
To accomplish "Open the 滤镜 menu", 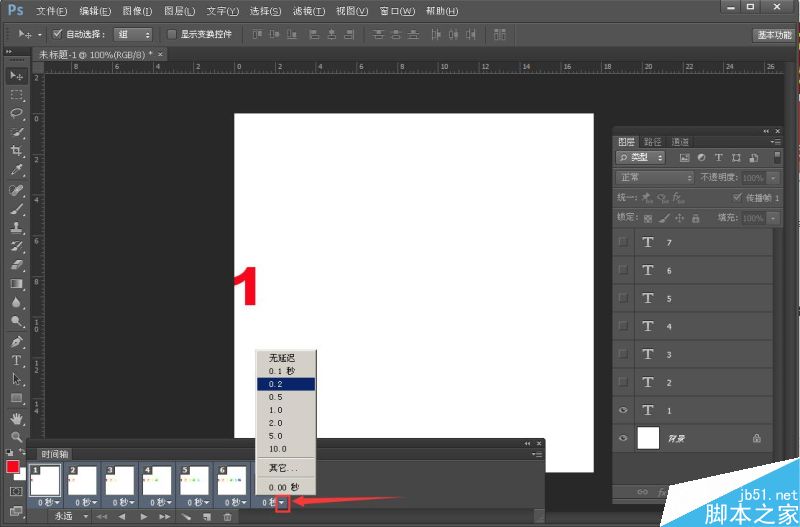I will pos(308,11).
